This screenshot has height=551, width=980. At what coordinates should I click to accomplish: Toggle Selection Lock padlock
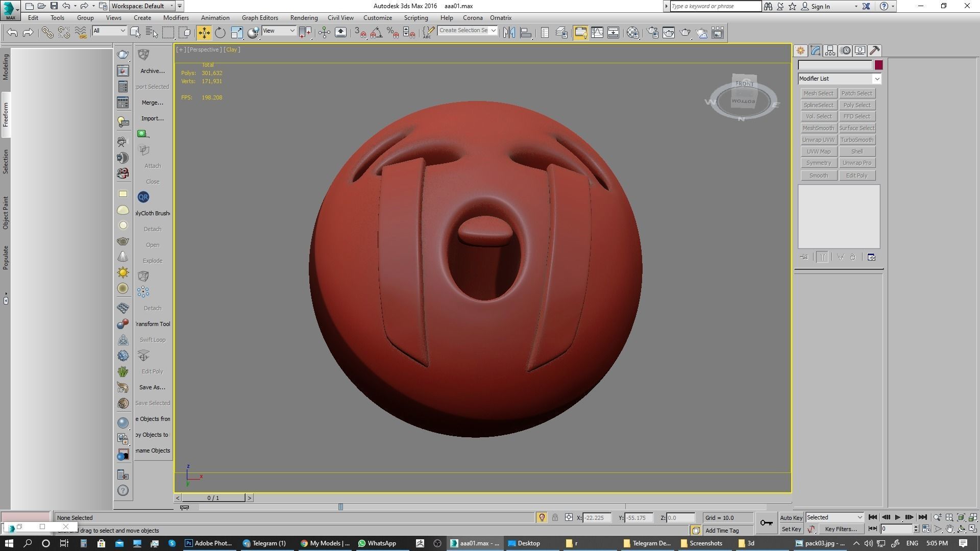pos(555,518)
